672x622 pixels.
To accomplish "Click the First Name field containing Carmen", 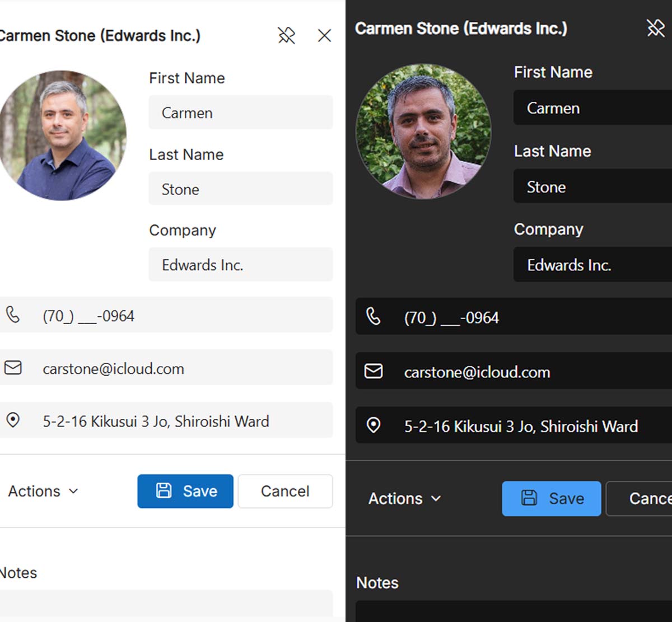I will tap(240, 113).
